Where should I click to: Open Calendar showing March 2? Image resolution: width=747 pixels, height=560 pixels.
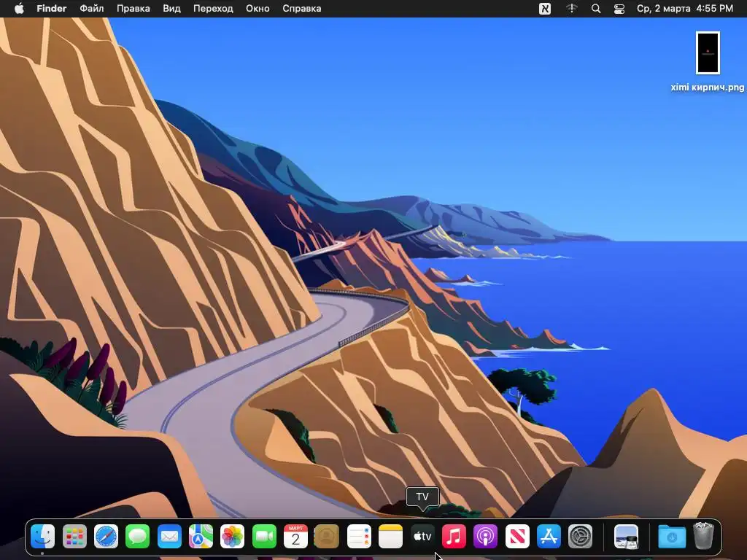click(295, 537)
